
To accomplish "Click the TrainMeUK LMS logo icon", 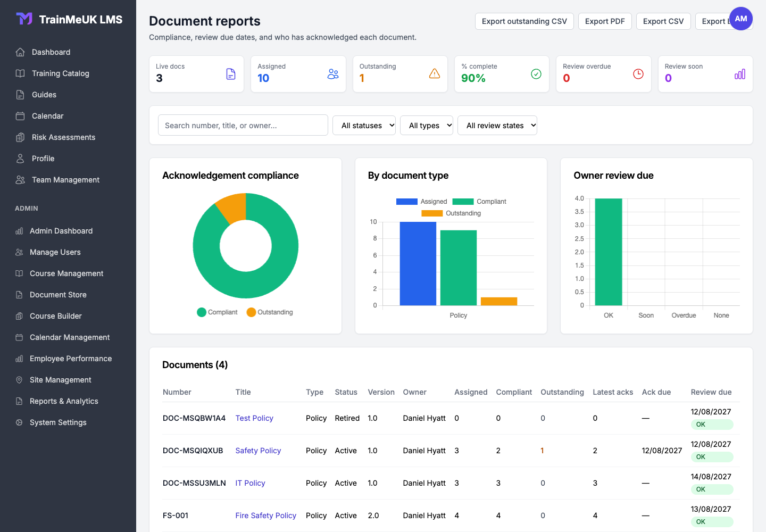I will coord(24,19).
